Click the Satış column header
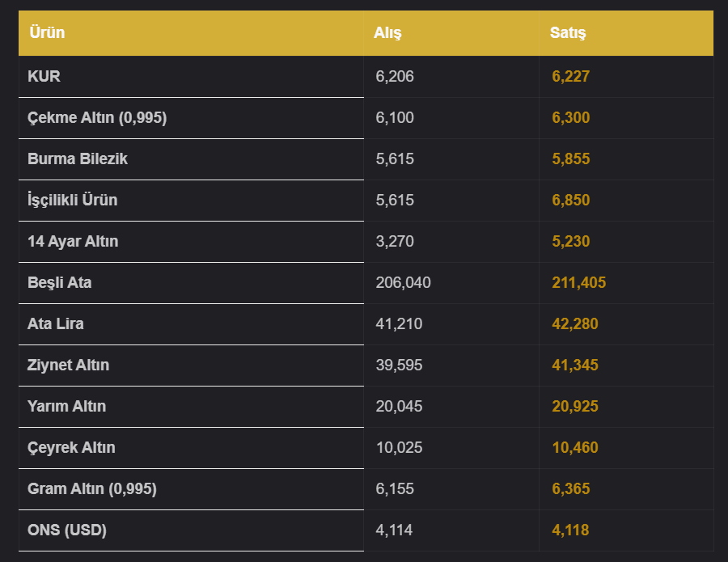Viewport: 728px width, 562px height. pos(567,32)
